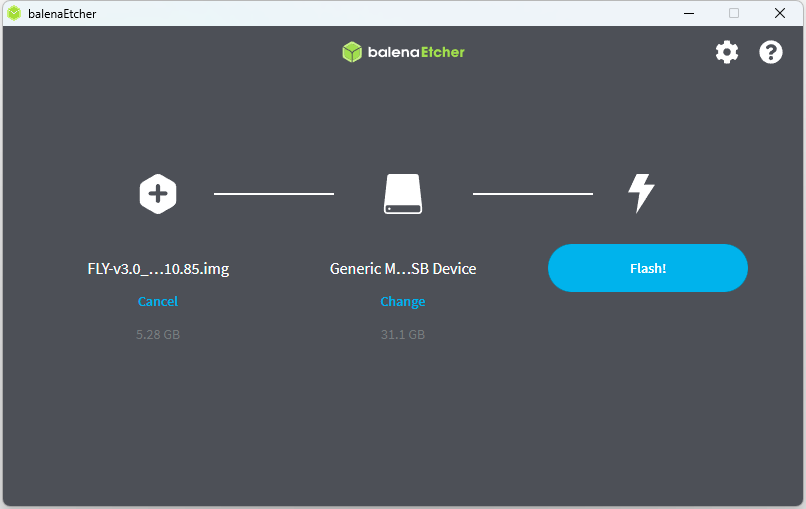Click the balenaEtcher window title text
The height and width of the screenshot is (509, 806).
coord(62,13)
